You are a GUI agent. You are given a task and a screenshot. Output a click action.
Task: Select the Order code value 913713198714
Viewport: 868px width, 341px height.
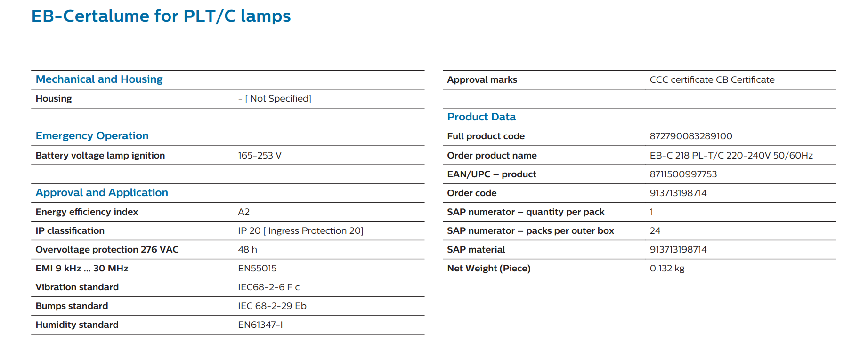pyautogui.click(x=678, y=193)
